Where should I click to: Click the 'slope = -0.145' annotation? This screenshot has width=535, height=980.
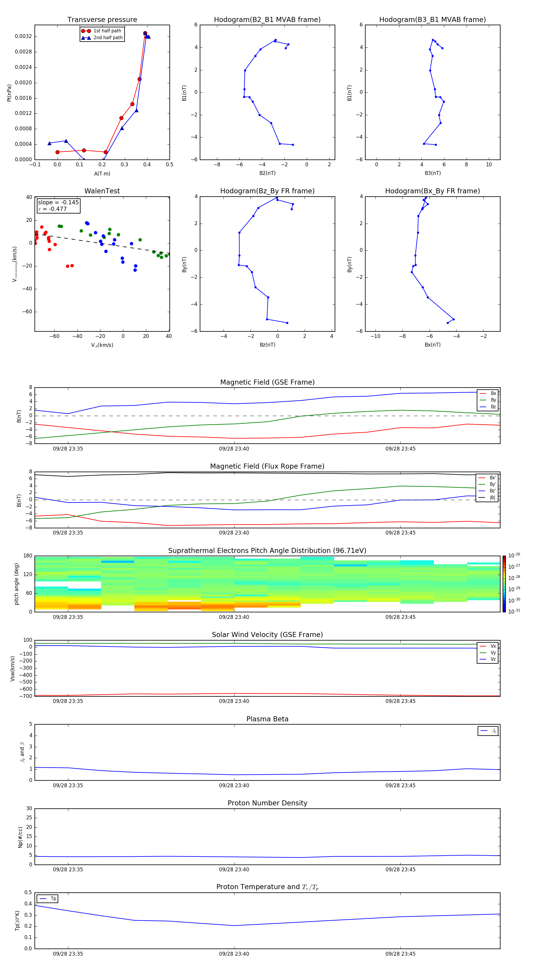coord(58,203)
